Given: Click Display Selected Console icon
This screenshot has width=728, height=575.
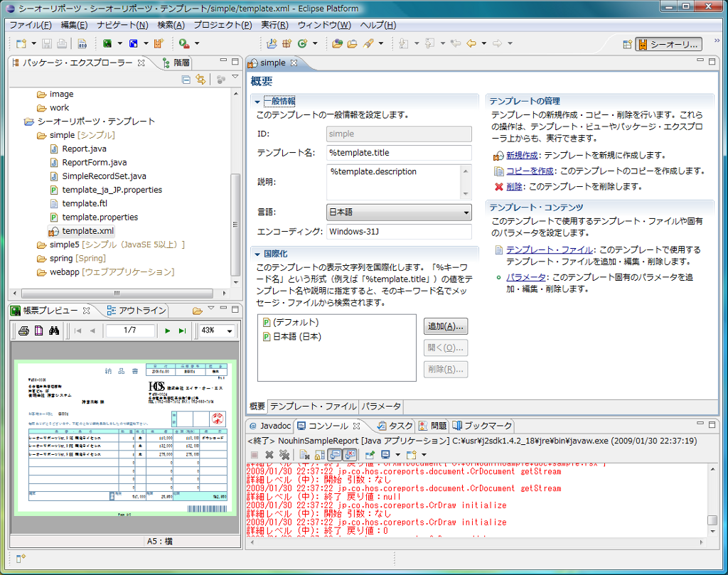Looking at the screenshot, I should click(385, 455).
